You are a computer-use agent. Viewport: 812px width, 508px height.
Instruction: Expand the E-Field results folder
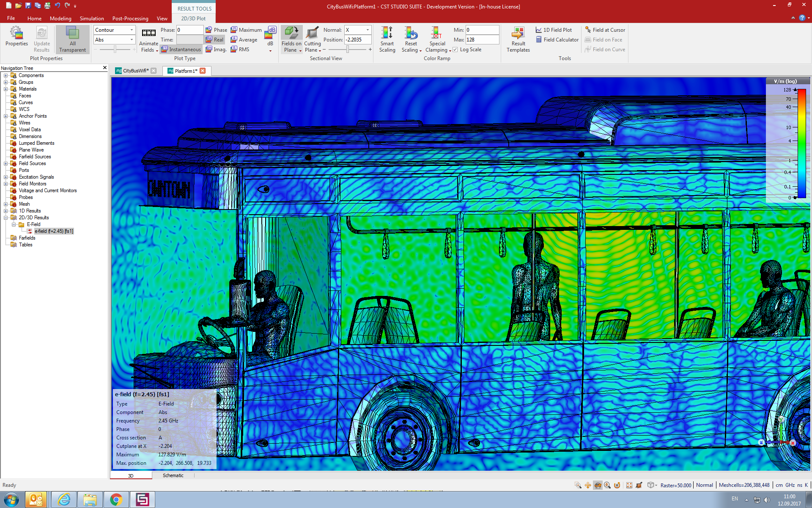coord(14,224)
